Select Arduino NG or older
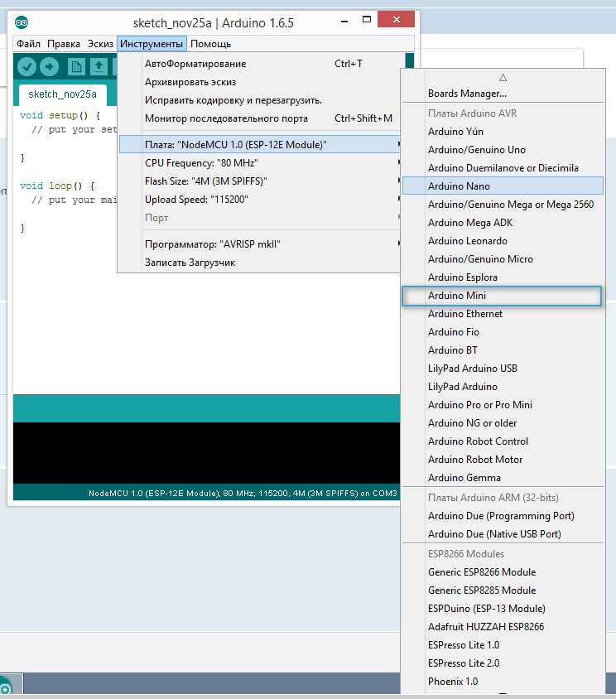Screen dimensions: 616x699 pos(503,423)
